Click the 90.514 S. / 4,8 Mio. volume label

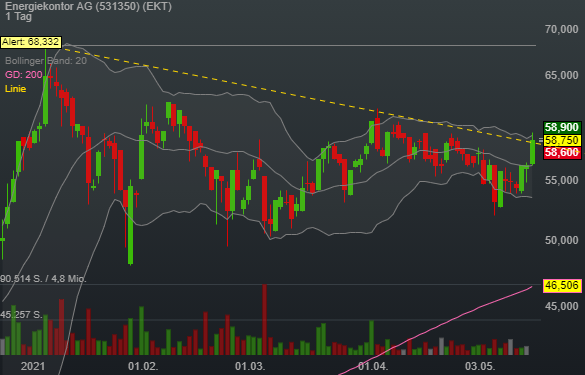(x=43, y=279)
